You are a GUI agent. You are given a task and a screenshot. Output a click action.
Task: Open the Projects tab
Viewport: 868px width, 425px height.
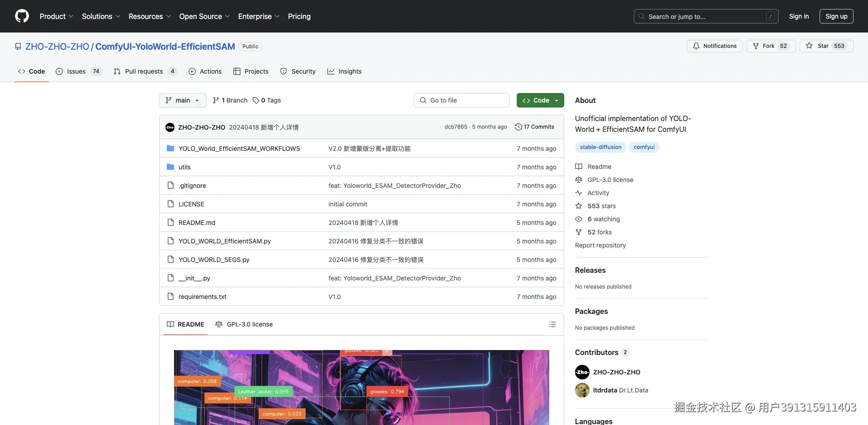click(251, 71)
